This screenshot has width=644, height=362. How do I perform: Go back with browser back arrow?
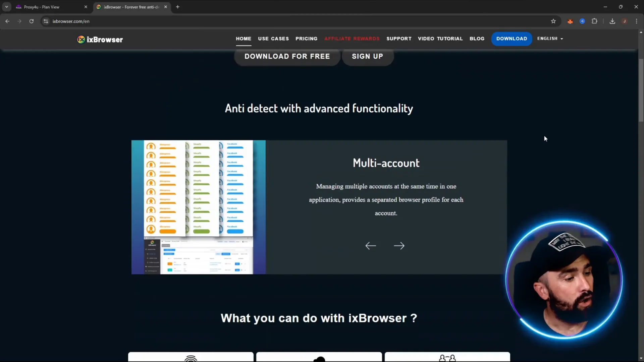tap(7, 21)
